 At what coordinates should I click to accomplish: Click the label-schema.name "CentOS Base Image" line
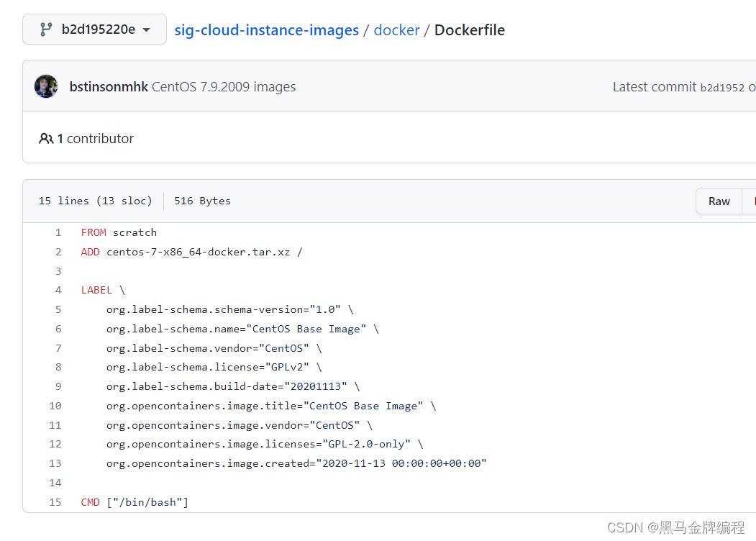tap(243, 329)
